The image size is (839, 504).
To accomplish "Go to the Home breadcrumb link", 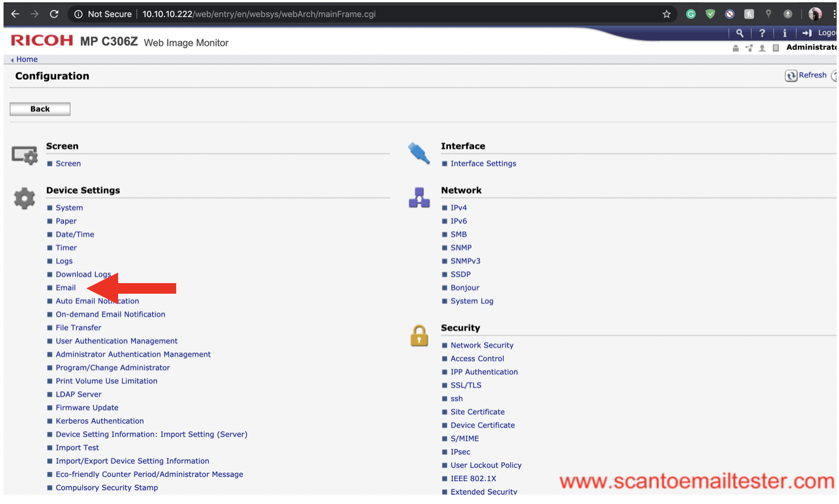I will point(27,59).
